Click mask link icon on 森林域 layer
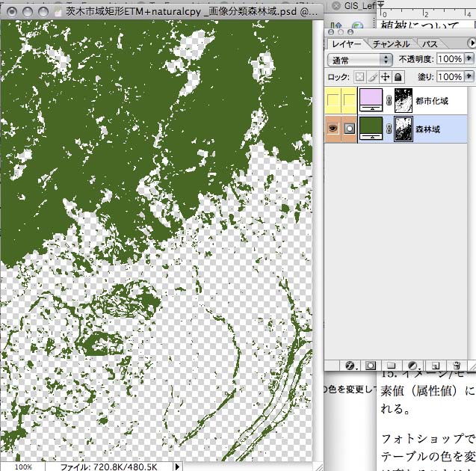 coord(389,129)
